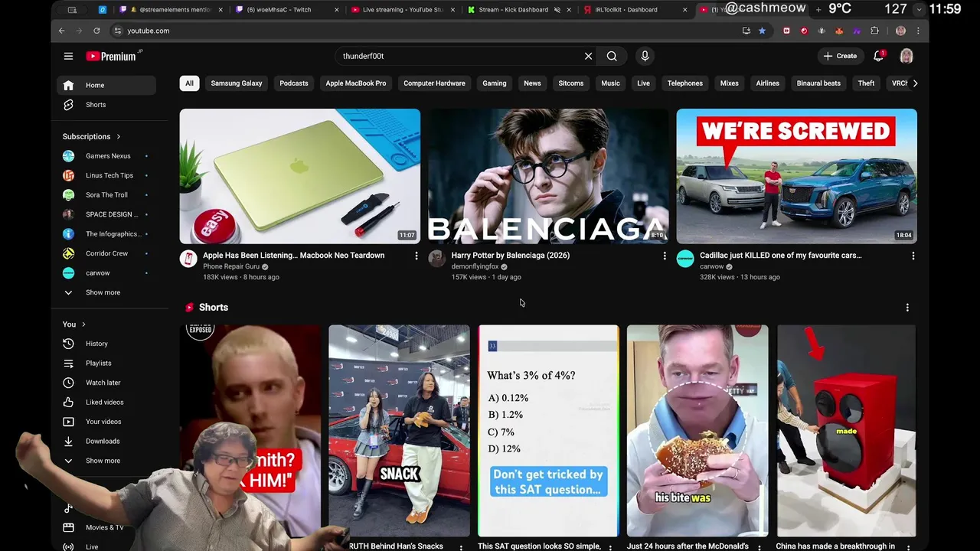Expand the You section header
The image size is (980, 551).
coord(74,324)
